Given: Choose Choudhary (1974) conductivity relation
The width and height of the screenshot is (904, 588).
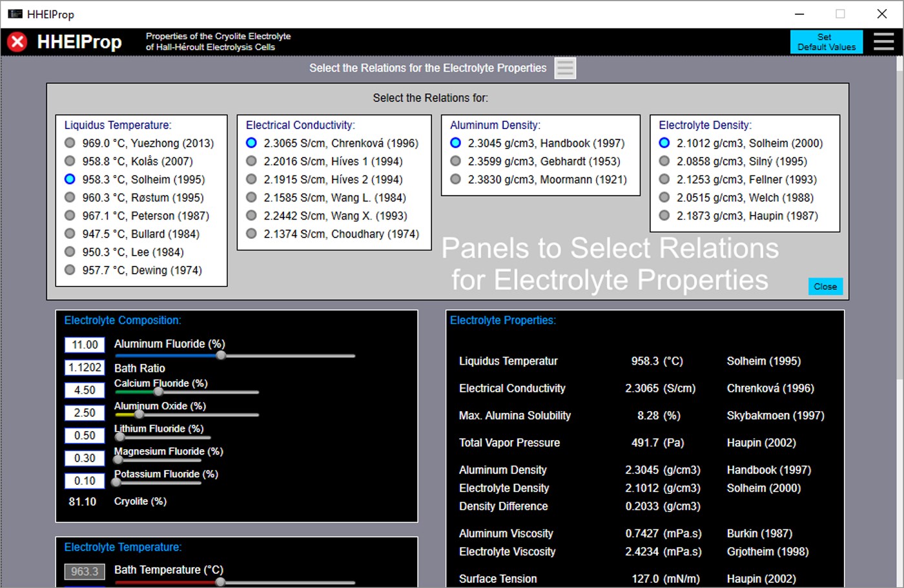Looking at the screenshot, I should click(251, 234).
